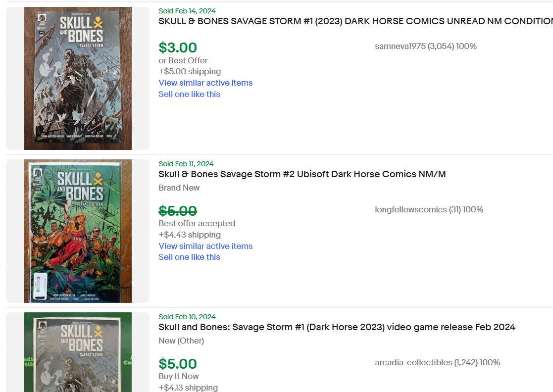553x392 pixels.
Task: Select the struck-through $5.00 price
Action: (x=178, y=211)
